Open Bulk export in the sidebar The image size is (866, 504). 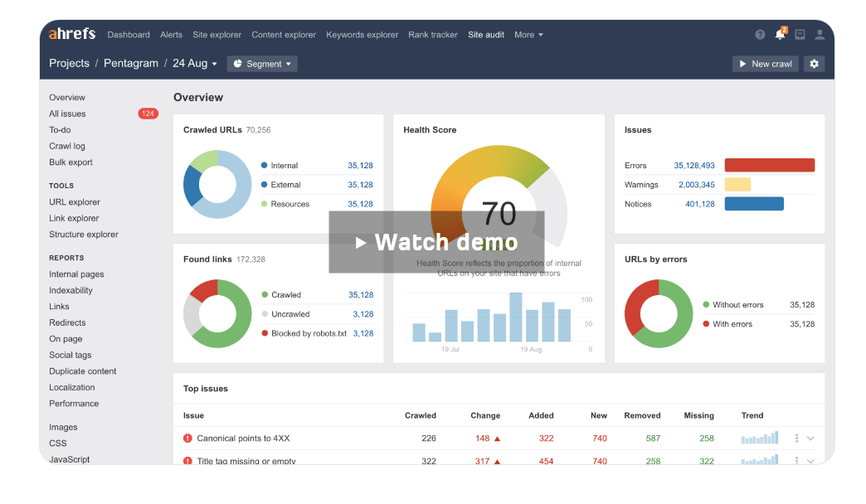click(71, 162)
